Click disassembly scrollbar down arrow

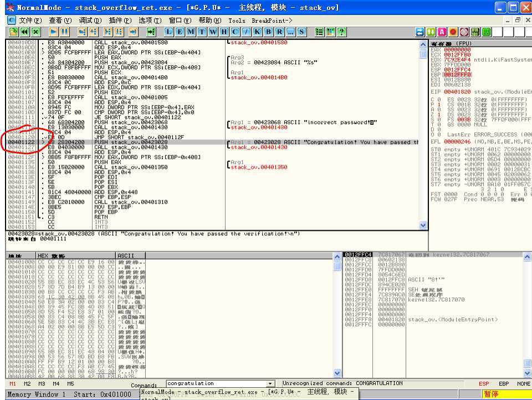[423, 225]
